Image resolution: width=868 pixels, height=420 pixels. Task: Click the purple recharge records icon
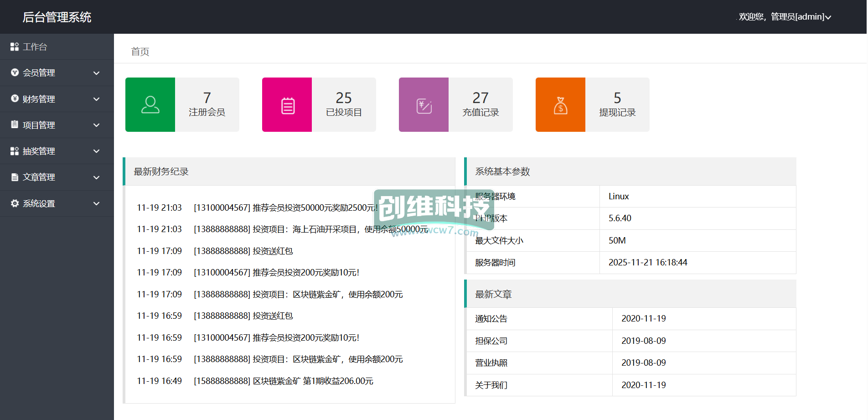pos(424,105)
